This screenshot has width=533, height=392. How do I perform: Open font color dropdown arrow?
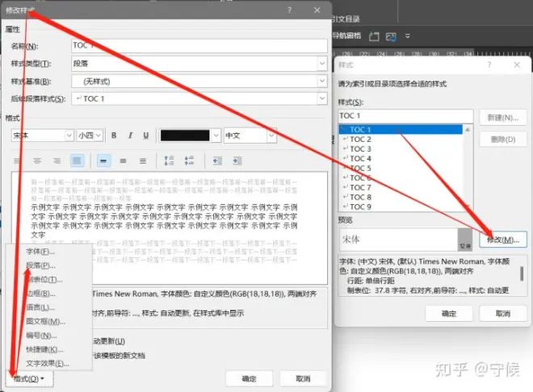216,136
